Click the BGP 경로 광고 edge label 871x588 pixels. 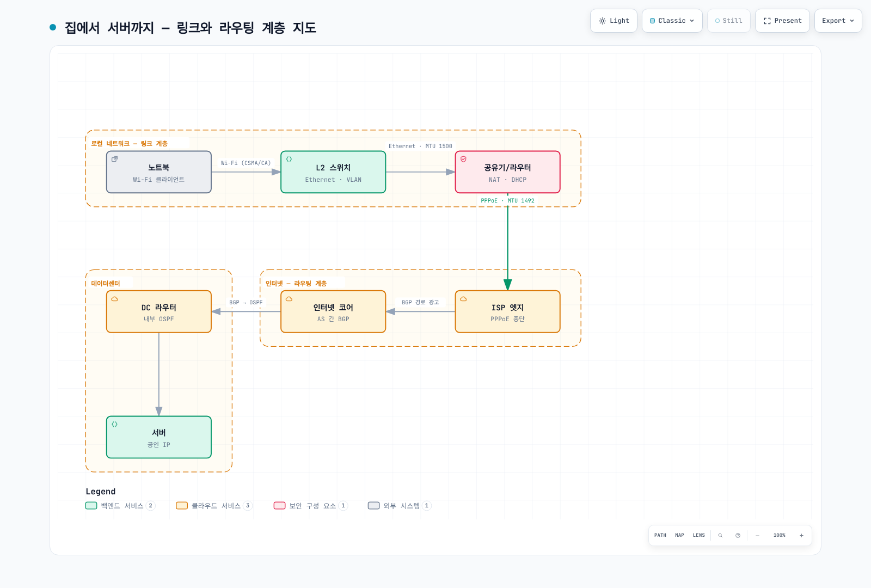pyautogui.click(x=420, y=302)
